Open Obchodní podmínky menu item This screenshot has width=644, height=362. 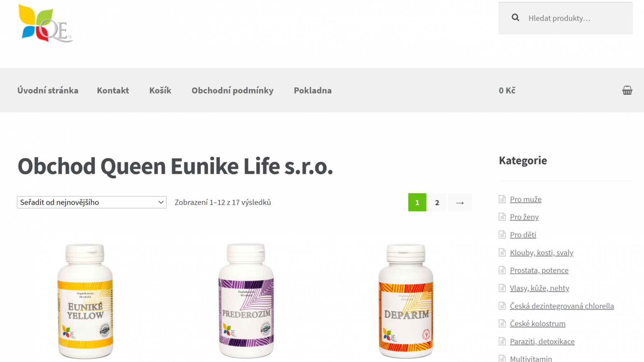coord(233,90)
